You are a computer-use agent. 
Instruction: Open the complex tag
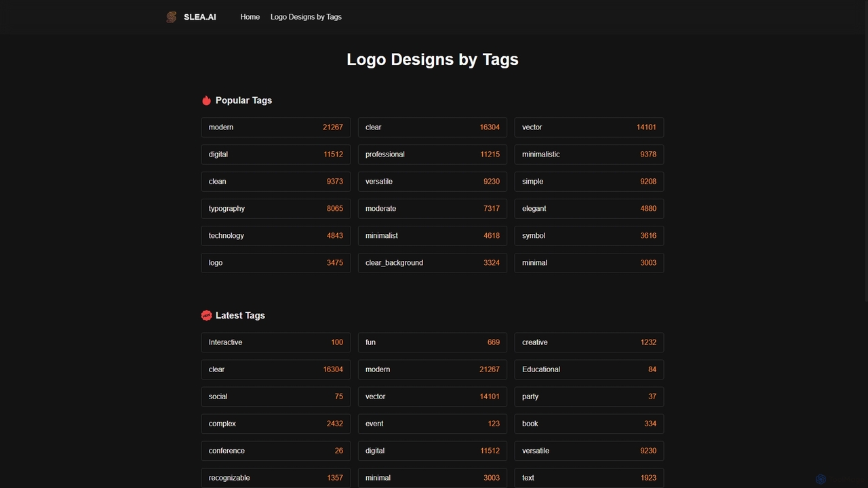click(x=276, y=424)
